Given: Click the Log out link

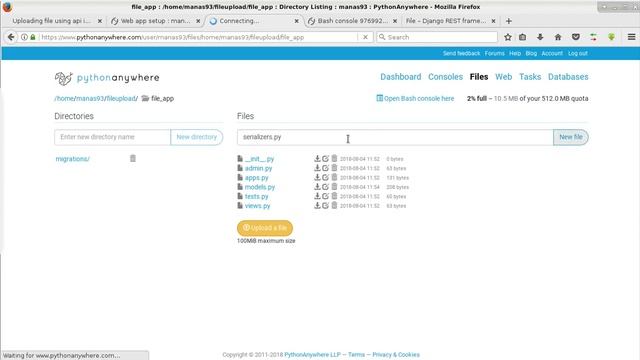Looking at the screenshot, I should 578,53.
